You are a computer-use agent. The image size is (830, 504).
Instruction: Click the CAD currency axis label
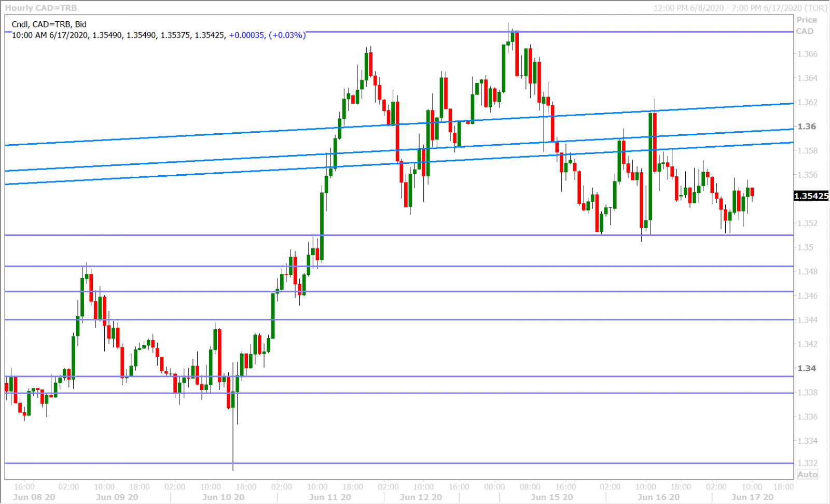[805, 31]
